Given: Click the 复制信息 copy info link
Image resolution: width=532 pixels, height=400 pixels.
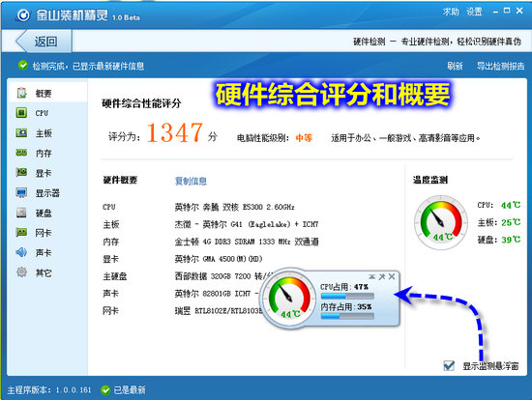Looking at the screenshot, I should pyautogui.click(x=191, y=181).
